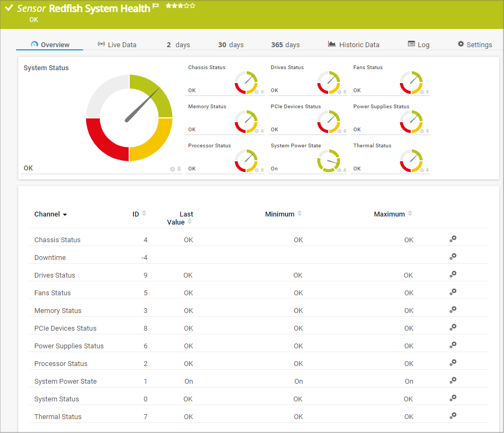Toggle pin on the Thermal Status gauge
504x433 pixels.
427,170
